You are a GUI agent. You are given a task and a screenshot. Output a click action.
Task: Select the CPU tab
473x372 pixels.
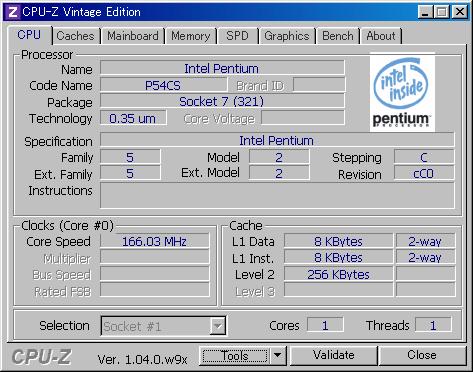[x=29, y=35]
